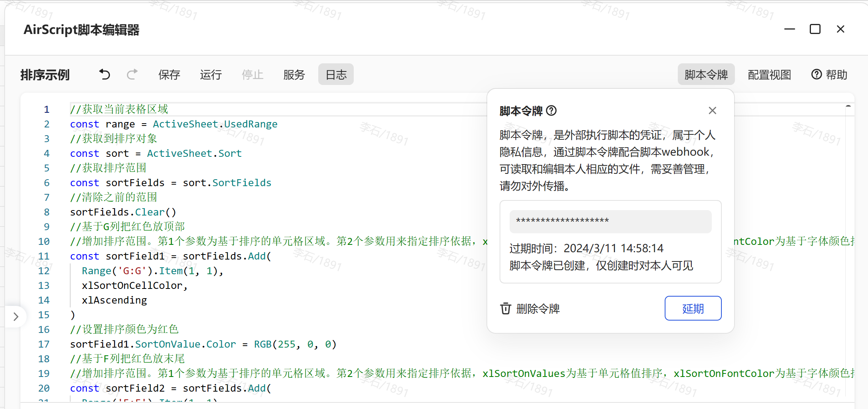Click the scroll-up arrow of the editor scrollbar

848,106
